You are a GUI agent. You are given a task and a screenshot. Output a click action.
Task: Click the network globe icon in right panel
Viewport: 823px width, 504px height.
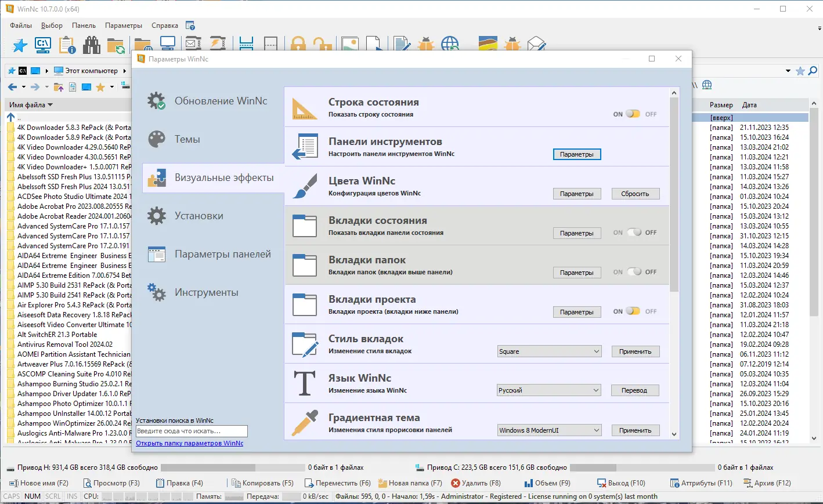click(707, 85)
